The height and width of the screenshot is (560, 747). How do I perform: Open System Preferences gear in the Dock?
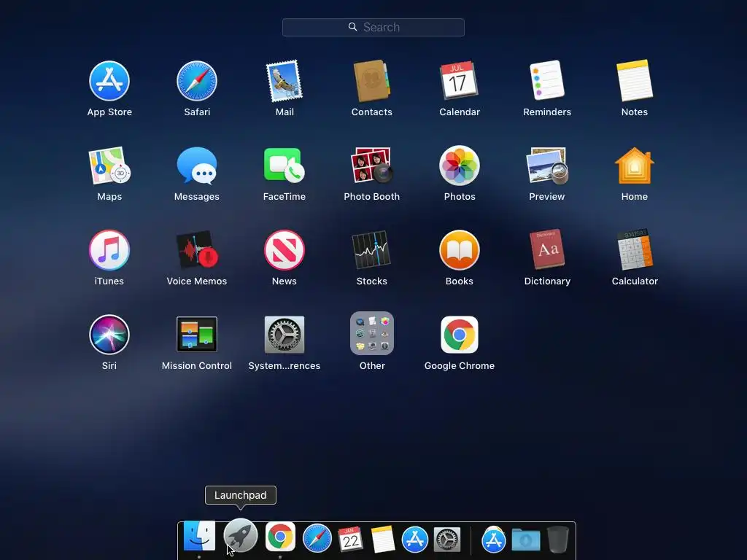click(447, 539)
